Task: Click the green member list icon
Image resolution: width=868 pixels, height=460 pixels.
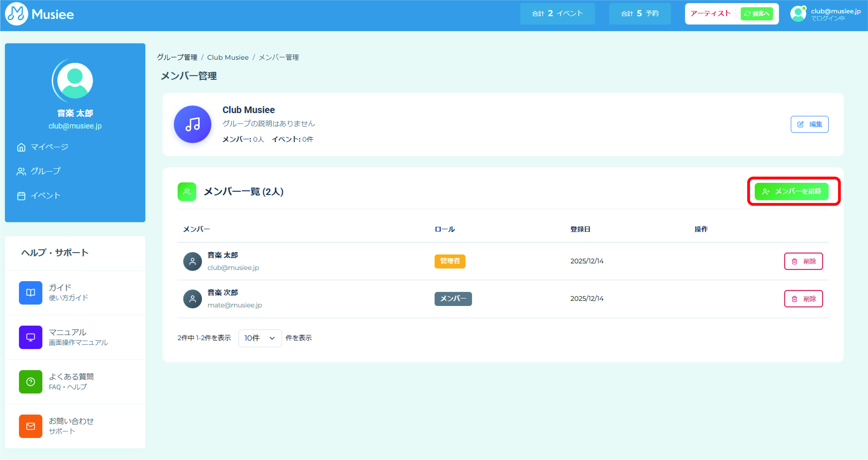Action: (x=187, y=192)
